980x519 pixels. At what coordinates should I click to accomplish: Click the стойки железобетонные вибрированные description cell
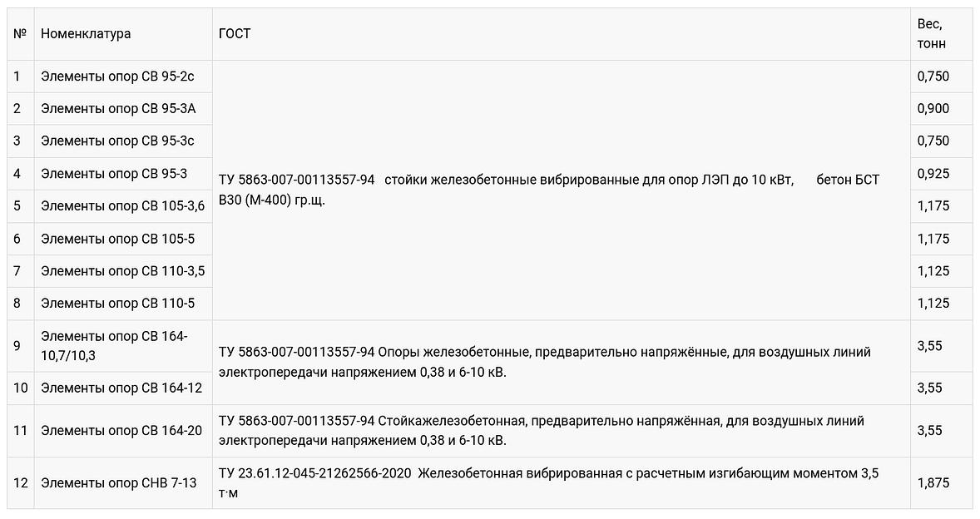[x=549, y=190]
